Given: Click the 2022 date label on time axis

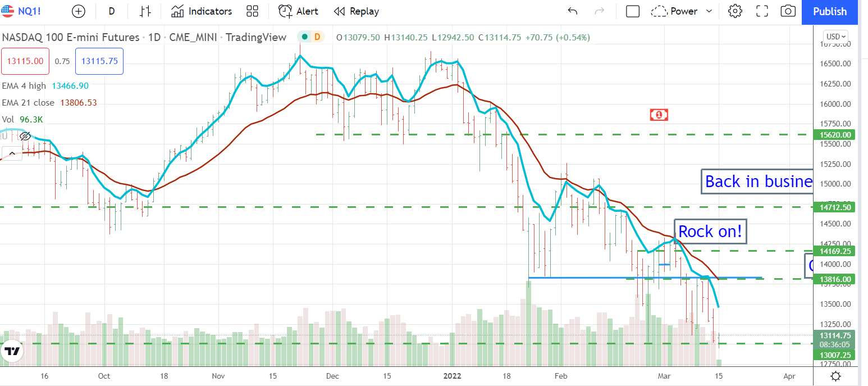Looking at the screenshot, I should tap(452, 376).
